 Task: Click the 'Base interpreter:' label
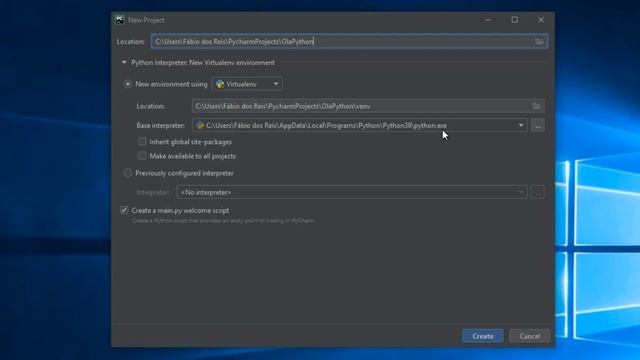point(160,125)
